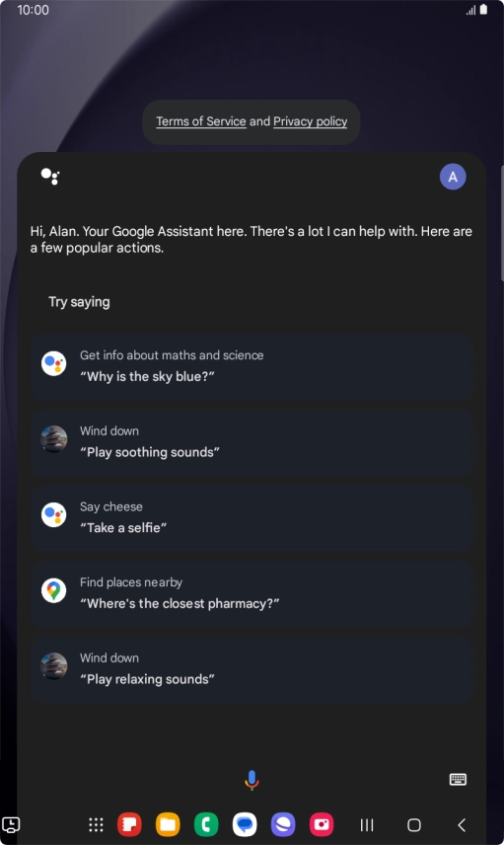The image size is (504, 845).
Task: Open the pink Camera app
Action: pyautogui.click(x=322, y=824)
